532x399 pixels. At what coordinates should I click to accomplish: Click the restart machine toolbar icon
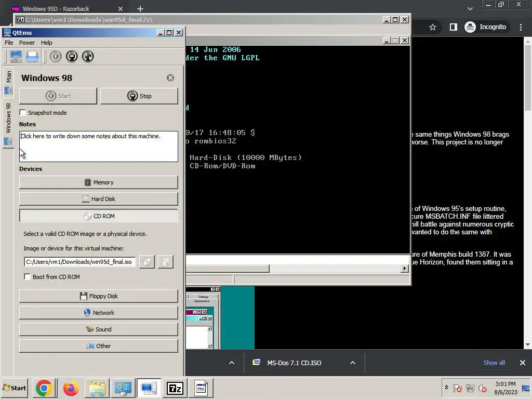pos(88,56)
